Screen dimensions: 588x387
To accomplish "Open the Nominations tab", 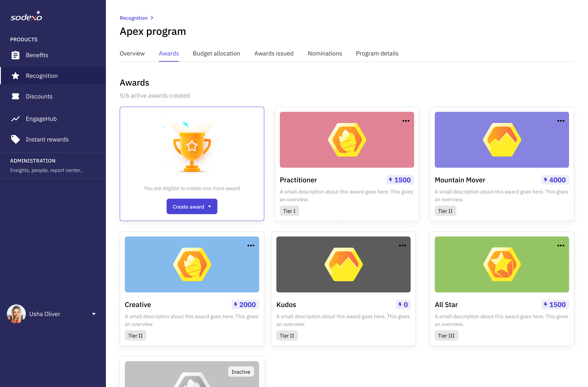I will pyautogui.click(x=325, y=54).
